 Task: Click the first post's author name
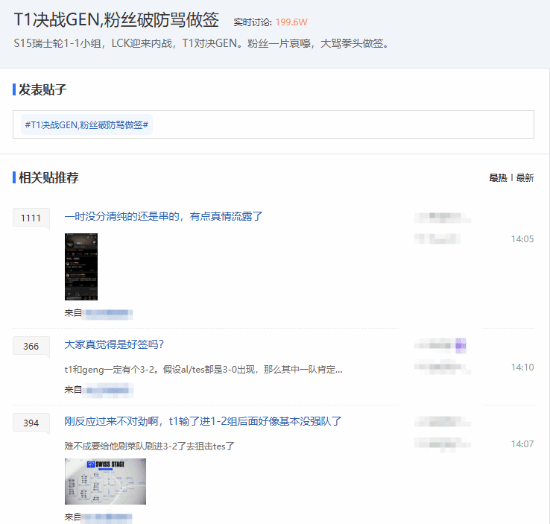(442, 217)
